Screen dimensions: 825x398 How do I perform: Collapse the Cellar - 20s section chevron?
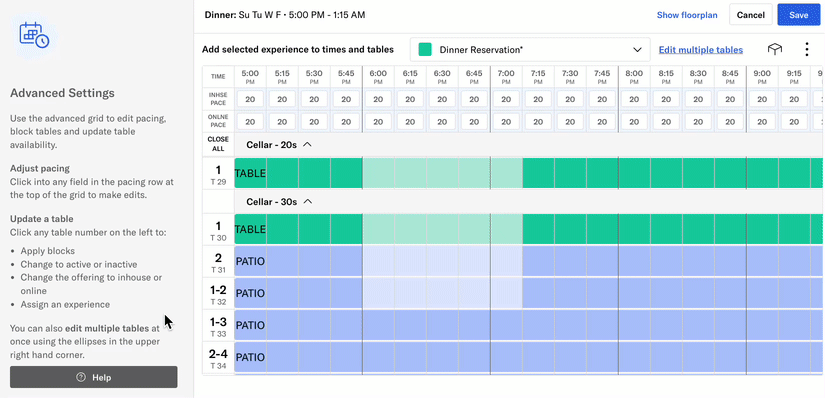pyautogui.click(x=308, y=144)
